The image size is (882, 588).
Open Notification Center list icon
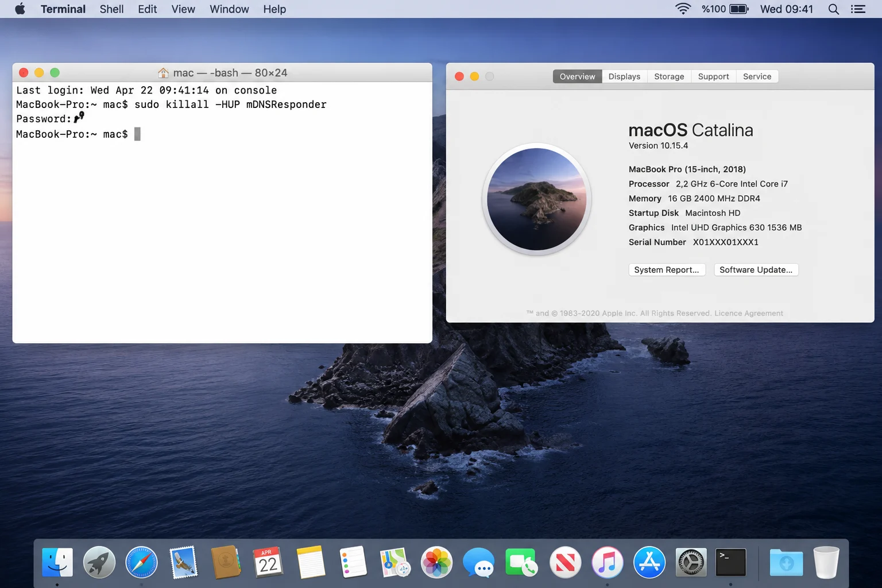[x=858, y=9]
